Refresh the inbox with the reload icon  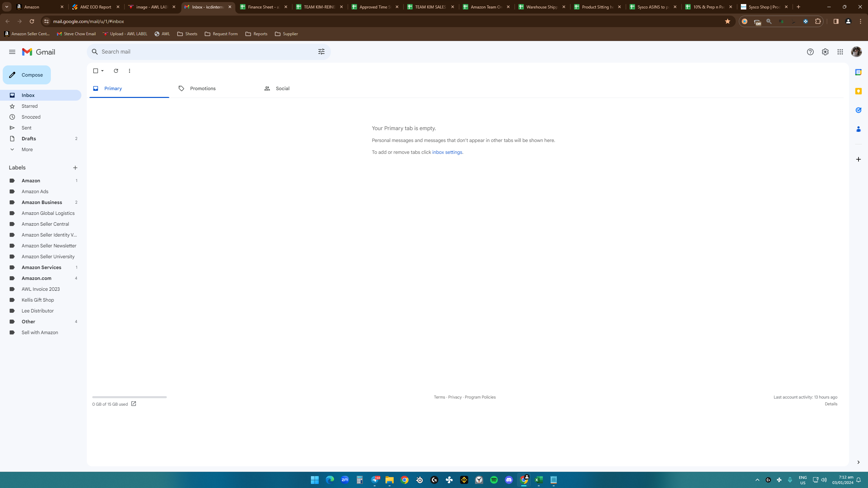click(x=116, y=71)
